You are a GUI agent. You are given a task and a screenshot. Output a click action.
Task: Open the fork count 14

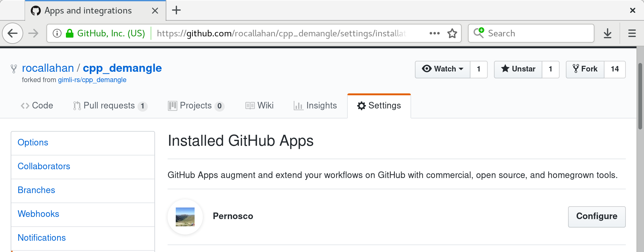(615, 69)
